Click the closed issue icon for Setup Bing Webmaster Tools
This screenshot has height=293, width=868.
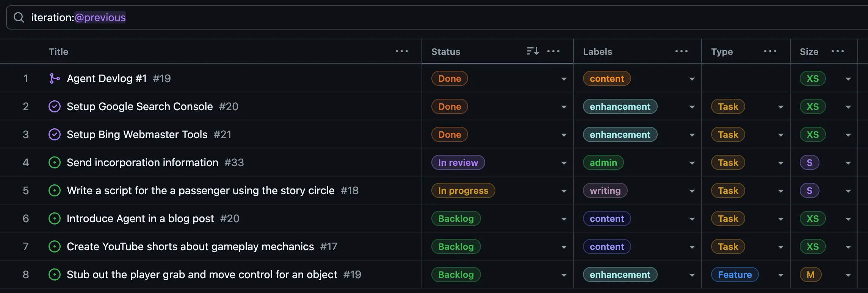coord(55,134)
